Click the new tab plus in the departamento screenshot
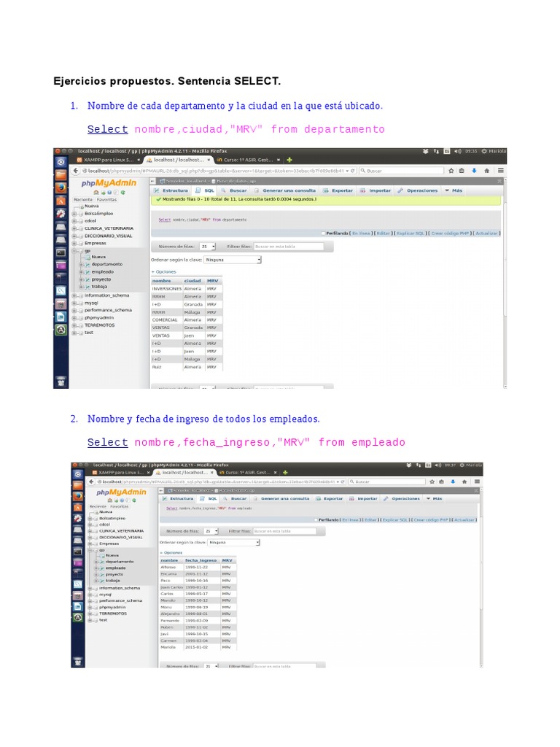The width and height of the screenshot is (560, 747). pyautogui.click(x=289, y=160)
